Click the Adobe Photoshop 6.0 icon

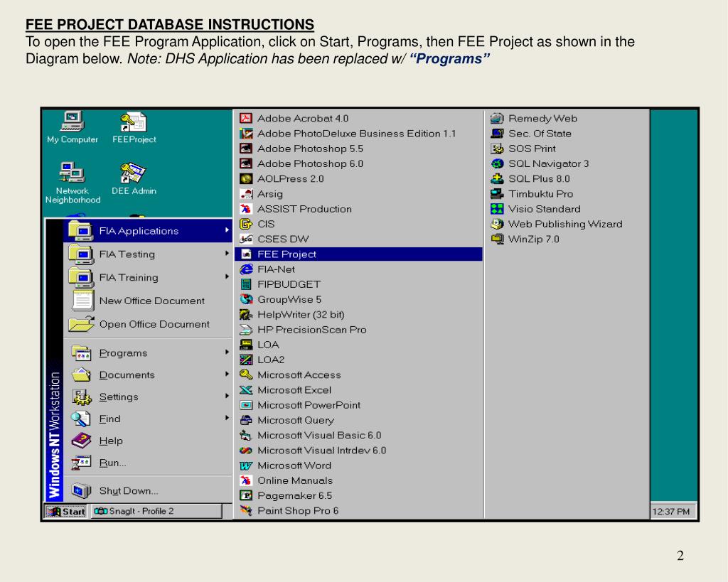[245, 164]
